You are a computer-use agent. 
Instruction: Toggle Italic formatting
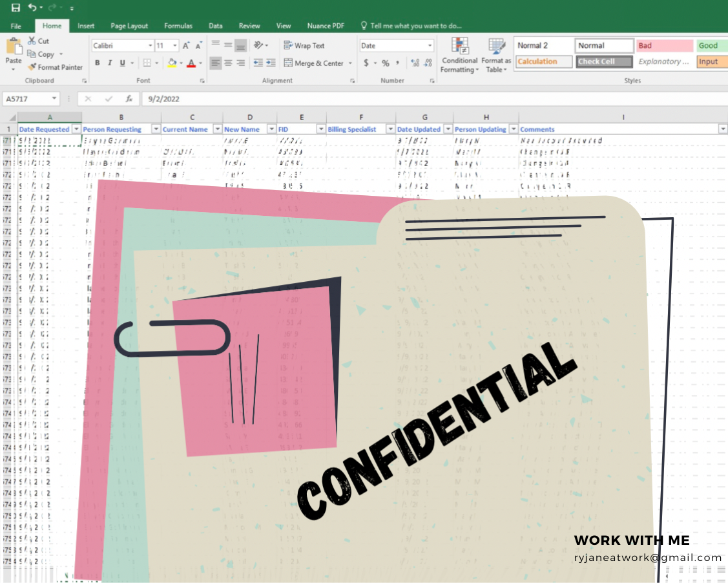(x=110, y=63)
